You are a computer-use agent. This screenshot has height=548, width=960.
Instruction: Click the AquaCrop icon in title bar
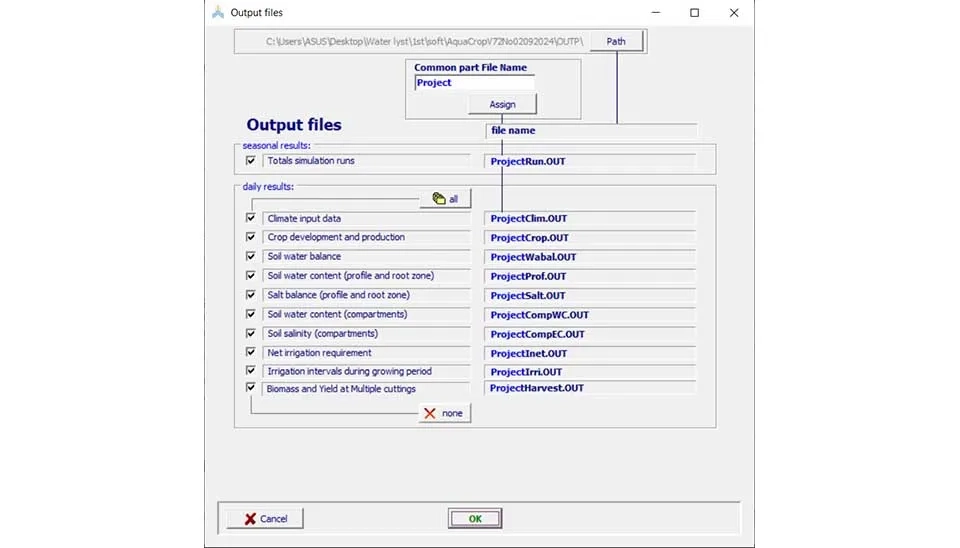[218, 13]
